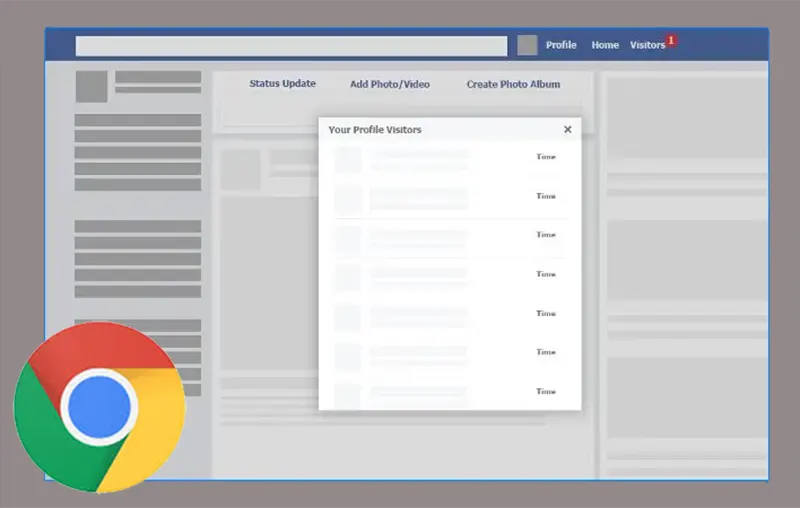
Task: Click the red notification badge on Visitors
Action: [671, 40]
